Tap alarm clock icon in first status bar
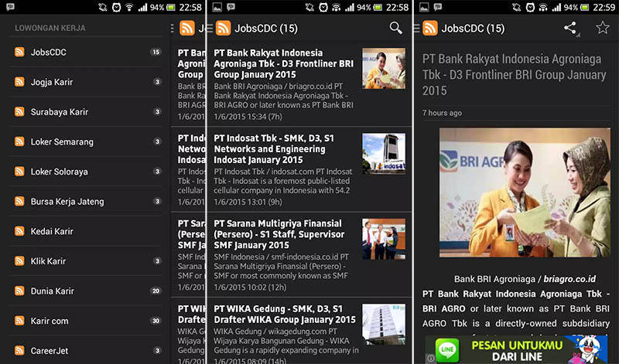 click(117, 7)
